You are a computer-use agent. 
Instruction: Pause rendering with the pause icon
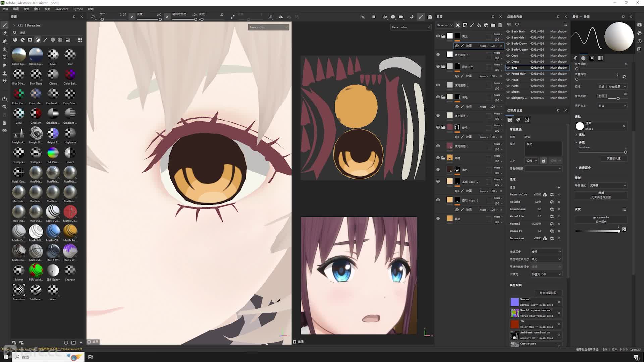tap(374, 17)
